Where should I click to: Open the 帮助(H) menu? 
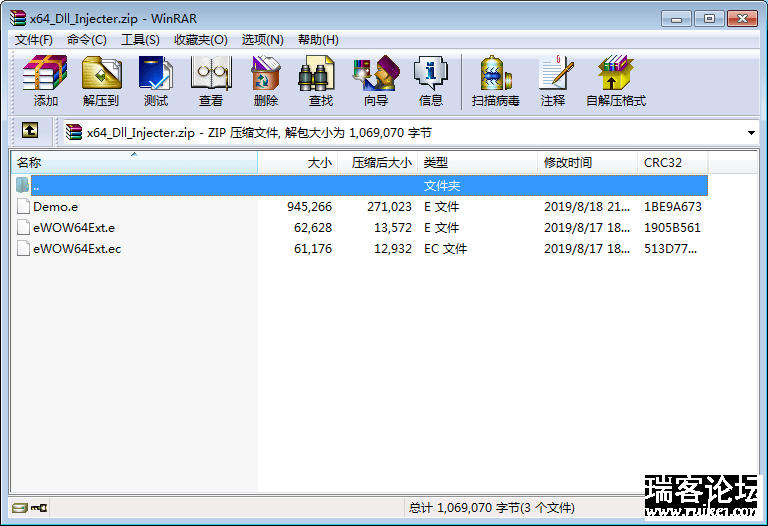[318, 40]
